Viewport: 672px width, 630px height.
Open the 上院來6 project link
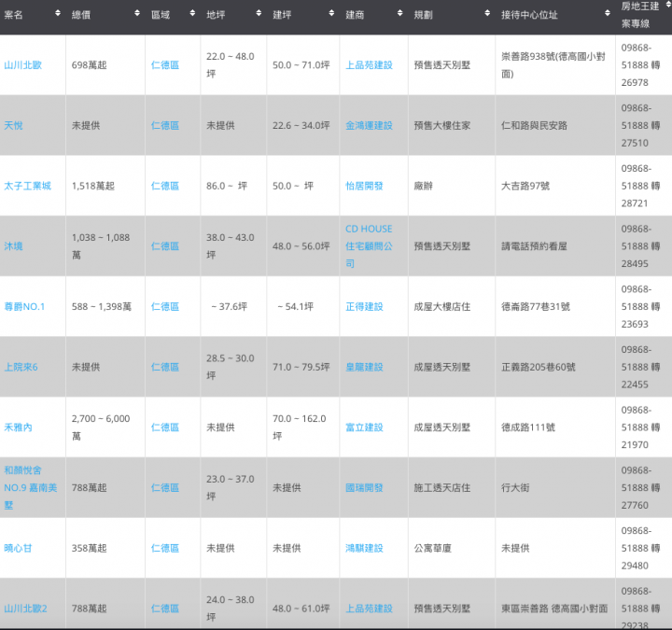click(21, 368)
